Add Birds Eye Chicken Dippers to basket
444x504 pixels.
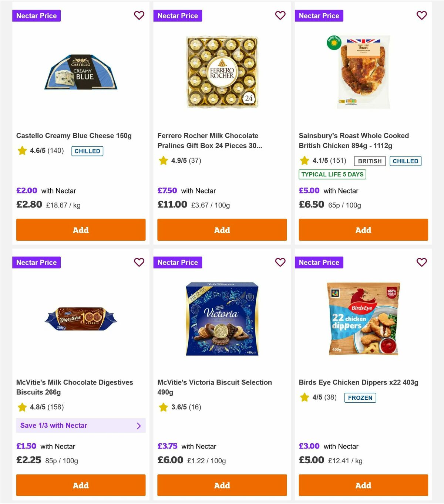363,485
